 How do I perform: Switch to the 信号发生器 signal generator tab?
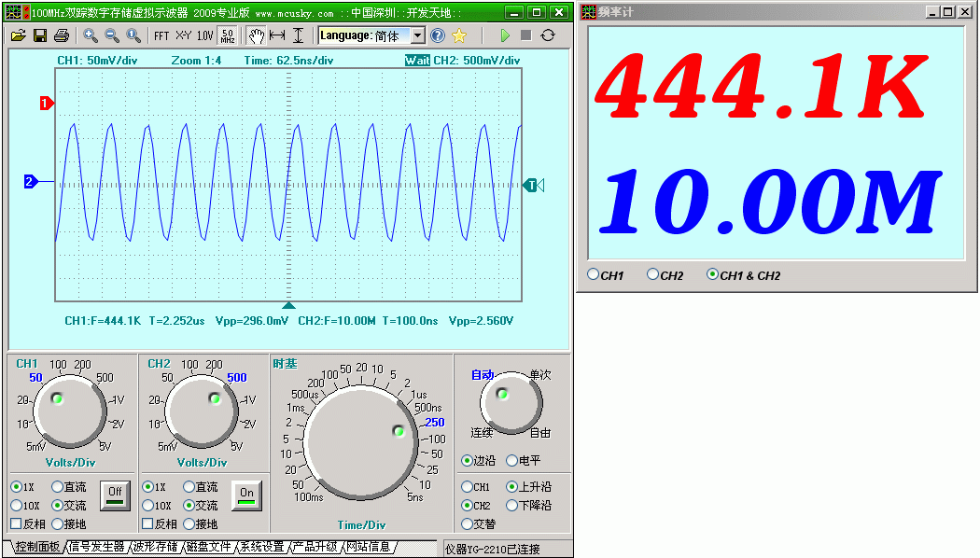click(96, 547)
